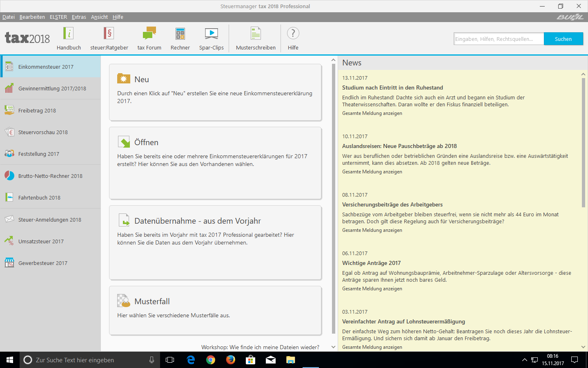Launch the Rechner calculator icon
Screen dimensions: 588x368
pyautogui.click(x=180, y=34)
